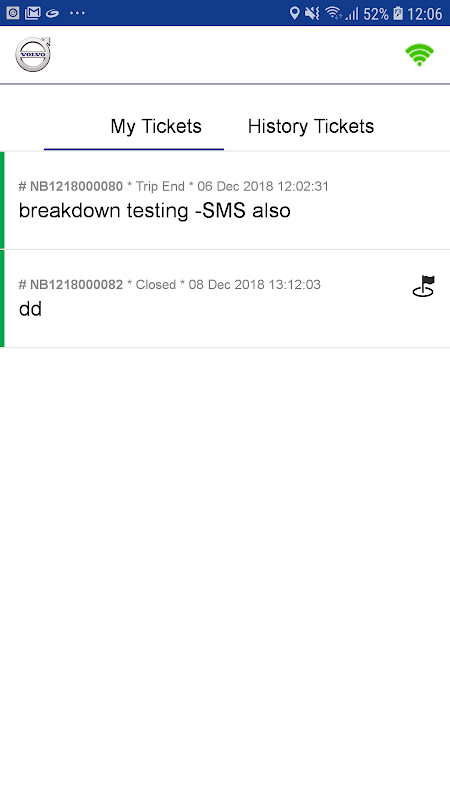Screen dimensions: 450x800
Task: Tap the three-dots notification overflow icon
Action: 78,13
